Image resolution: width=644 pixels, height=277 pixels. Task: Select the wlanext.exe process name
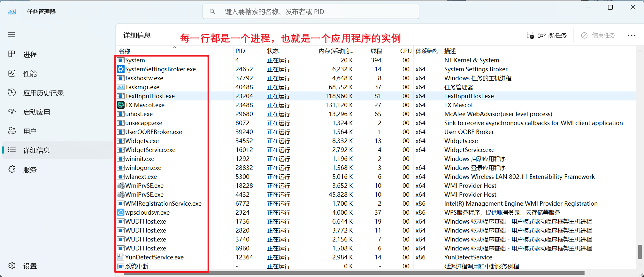141,177
